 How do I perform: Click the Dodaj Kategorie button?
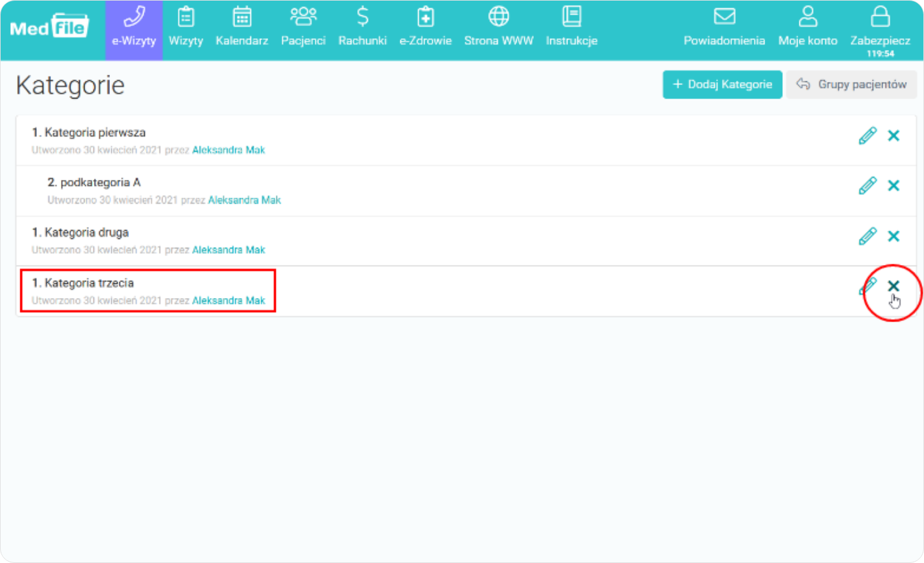click(722, 85)
